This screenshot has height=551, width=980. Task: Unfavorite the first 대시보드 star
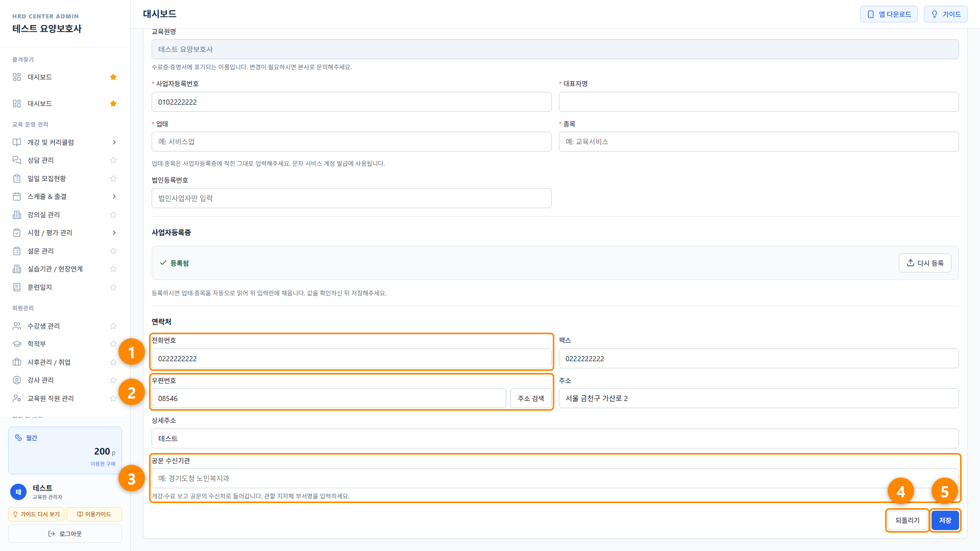pos(113,77)
